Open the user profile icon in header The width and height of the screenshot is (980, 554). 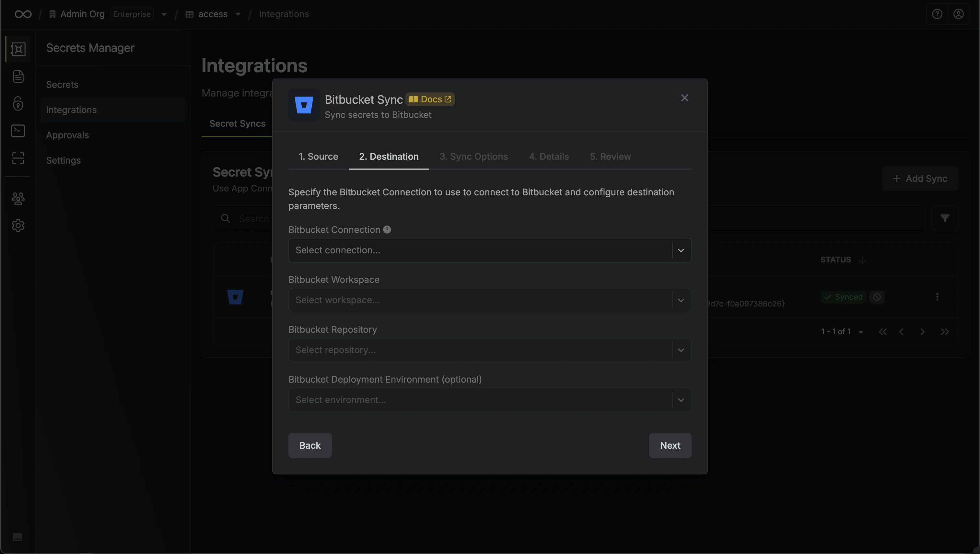(958, 14)
